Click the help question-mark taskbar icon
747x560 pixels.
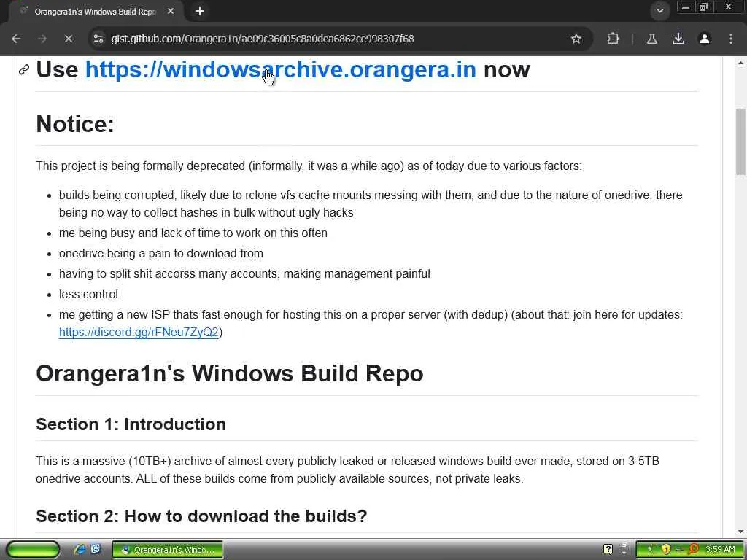coord(608,550)
